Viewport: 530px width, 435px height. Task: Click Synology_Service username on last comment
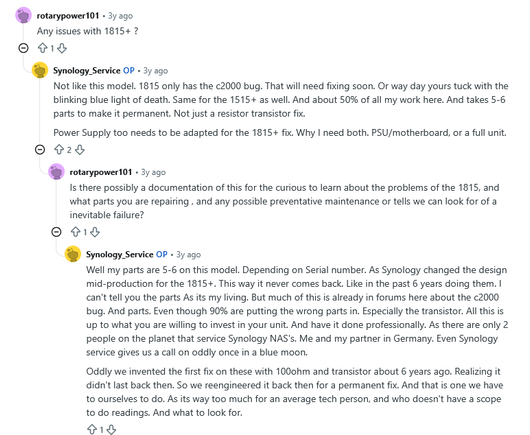click(x=120, y=255)
